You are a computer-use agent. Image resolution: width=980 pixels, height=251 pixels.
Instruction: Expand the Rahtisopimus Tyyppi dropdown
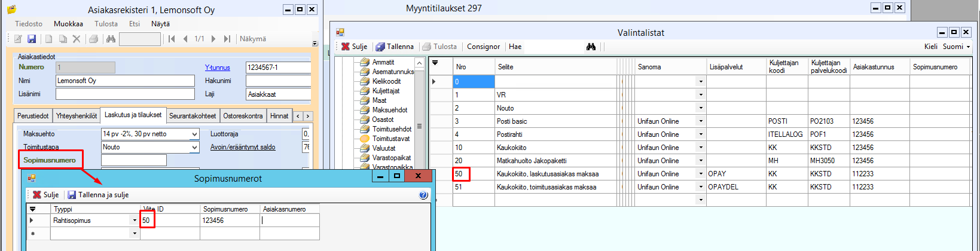tap(135, 221)
